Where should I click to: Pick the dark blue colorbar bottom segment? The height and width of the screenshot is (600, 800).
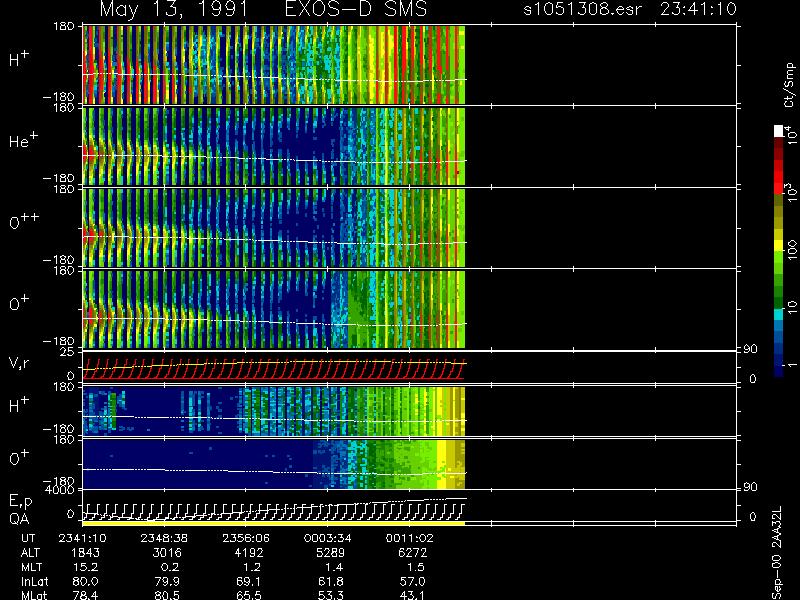(779, 370)
